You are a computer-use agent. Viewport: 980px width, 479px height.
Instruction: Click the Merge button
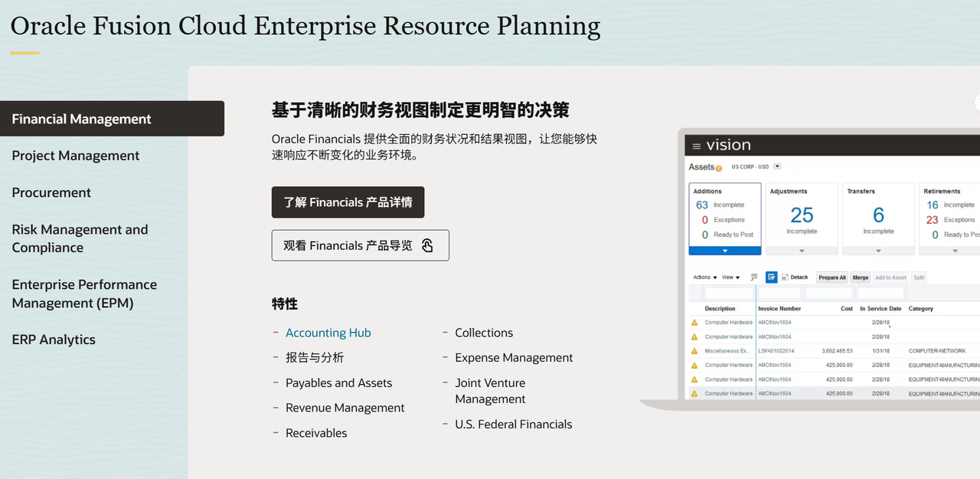pyautogui.click(x=861, y=277)
